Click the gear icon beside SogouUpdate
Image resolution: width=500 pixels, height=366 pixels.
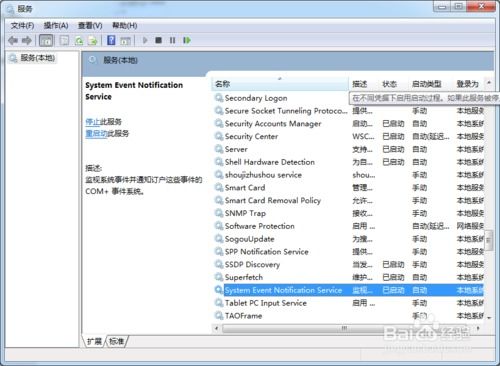tap(219, 239)
